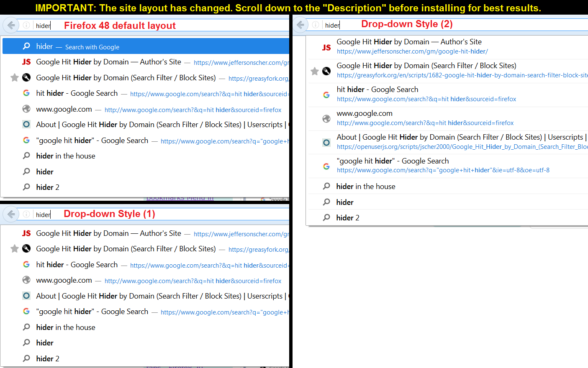
Task: Click magnifier icon on 'Search with Google' row
Action: click(26, 46)
